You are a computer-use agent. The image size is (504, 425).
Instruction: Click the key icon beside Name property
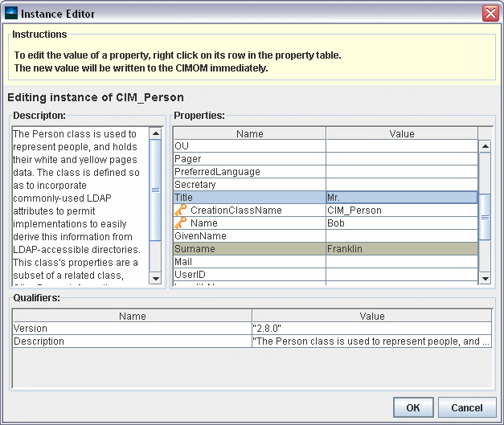(181, 223)
